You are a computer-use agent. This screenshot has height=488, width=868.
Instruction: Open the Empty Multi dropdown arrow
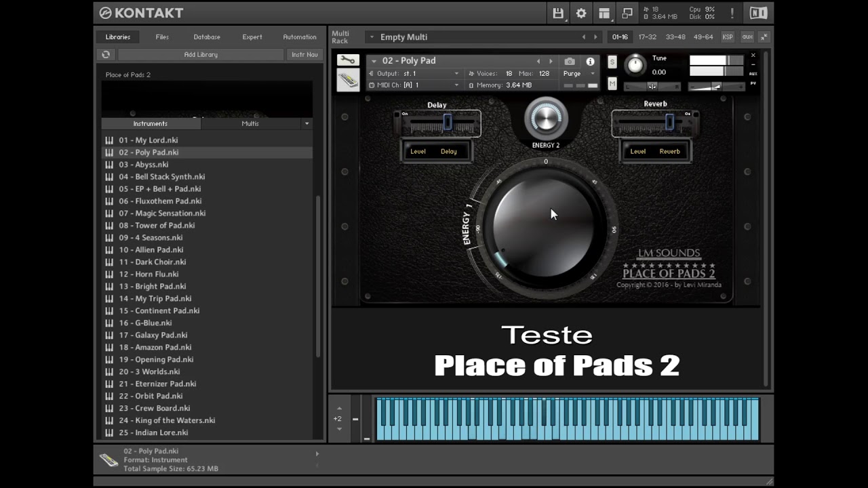372,37
